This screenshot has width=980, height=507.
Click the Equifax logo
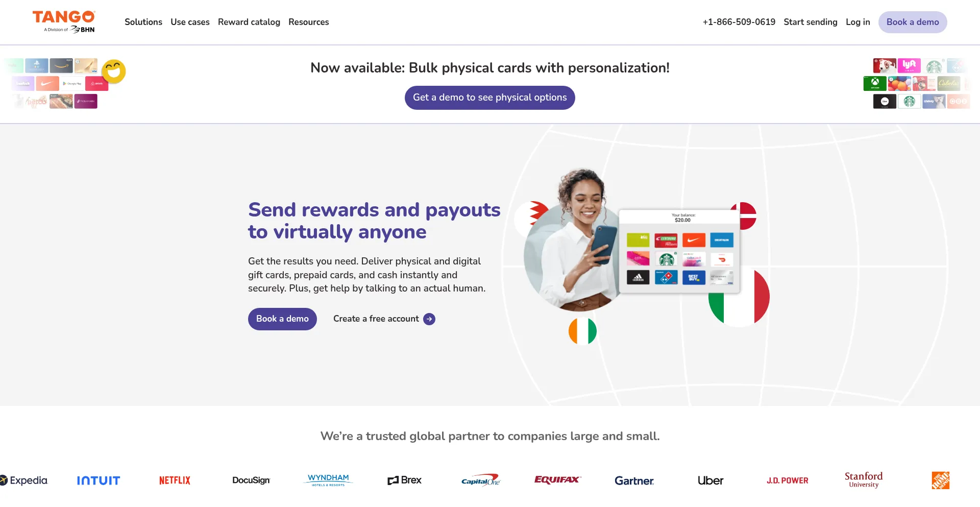(557, 480)
